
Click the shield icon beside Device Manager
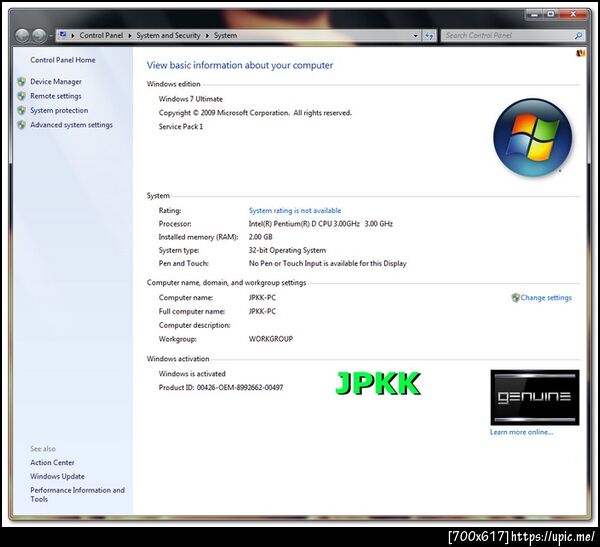[21, 81]
